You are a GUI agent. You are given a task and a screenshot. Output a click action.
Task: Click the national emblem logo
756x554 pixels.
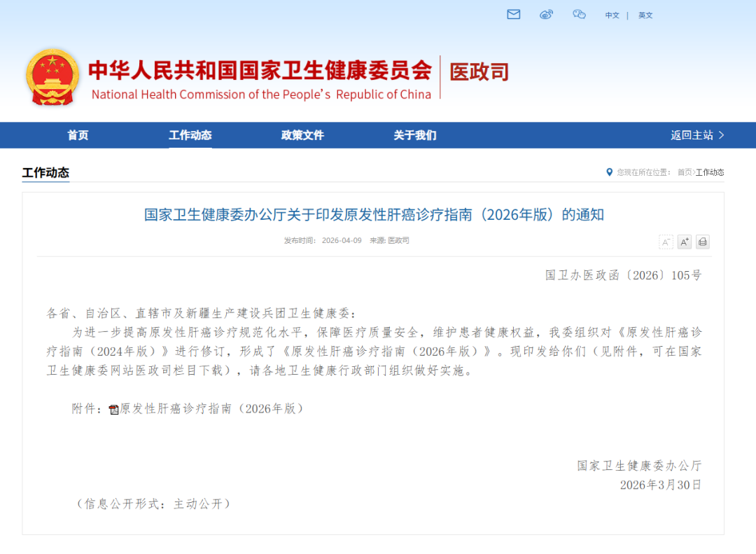click(x=52, y=77)
